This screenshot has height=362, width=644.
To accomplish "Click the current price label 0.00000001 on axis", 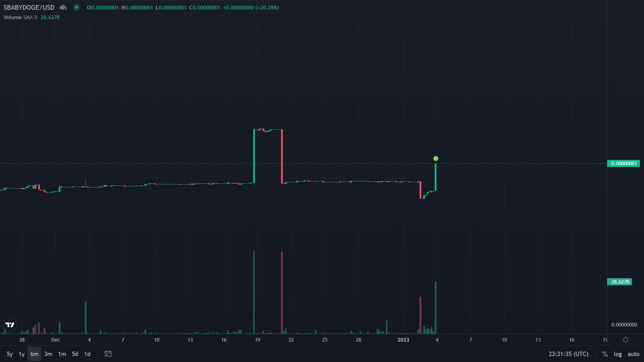I will 624,164.
